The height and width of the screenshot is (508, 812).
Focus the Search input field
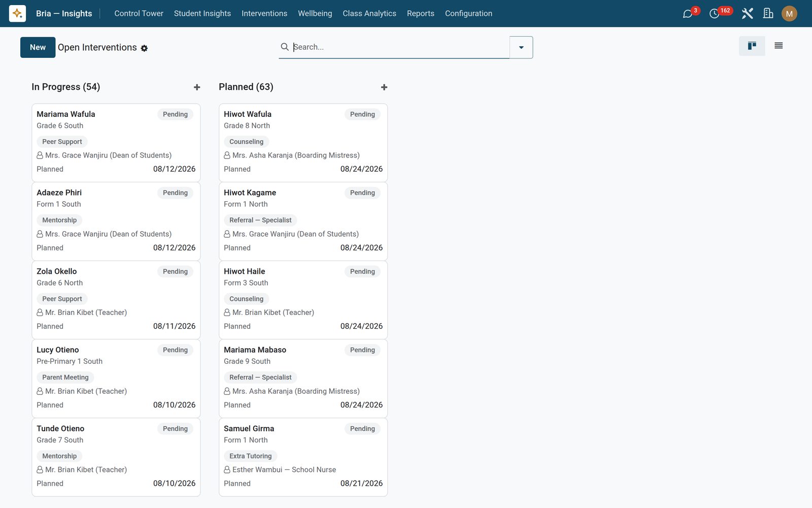pyautogui.click(x=400, y=47)
